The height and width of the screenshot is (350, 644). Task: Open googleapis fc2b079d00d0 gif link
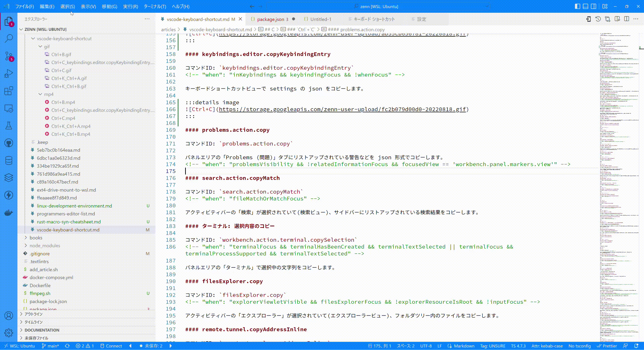tap(342, 109)
